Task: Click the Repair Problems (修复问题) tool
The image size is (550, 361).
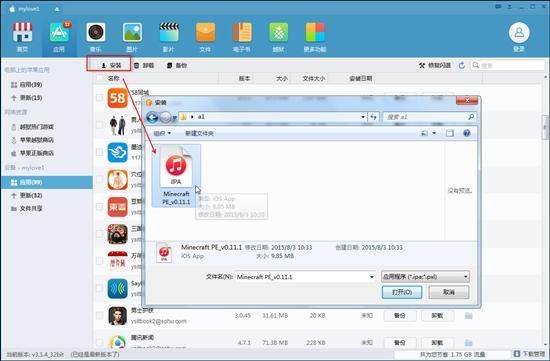Action: (435, 65)
